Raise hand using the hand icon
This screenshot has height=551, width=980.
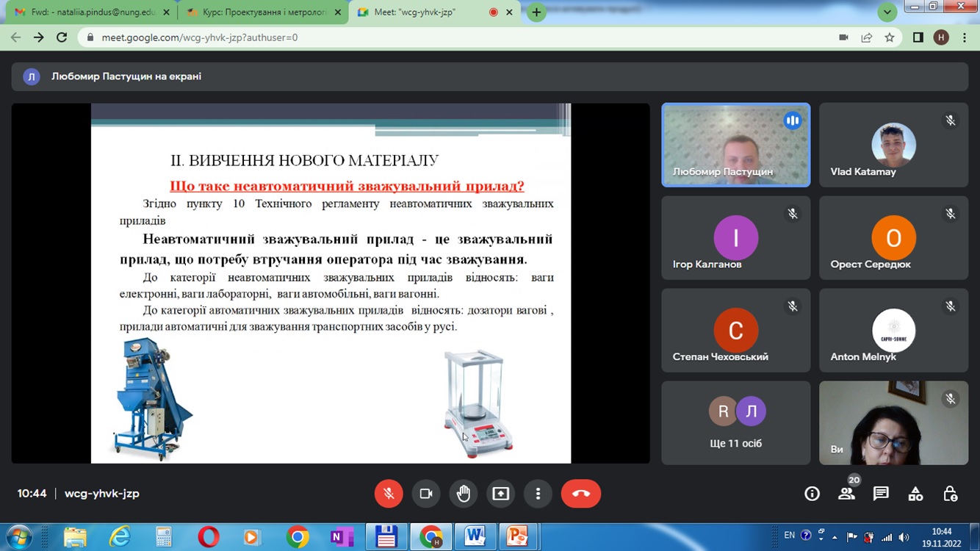(463, 494)
